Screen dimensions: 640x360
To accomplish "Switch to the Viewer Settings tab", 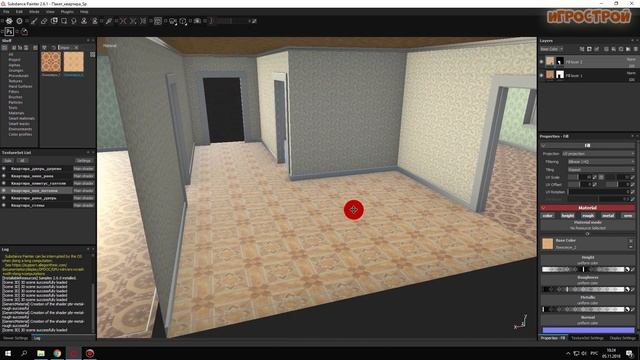I will 16,338.
